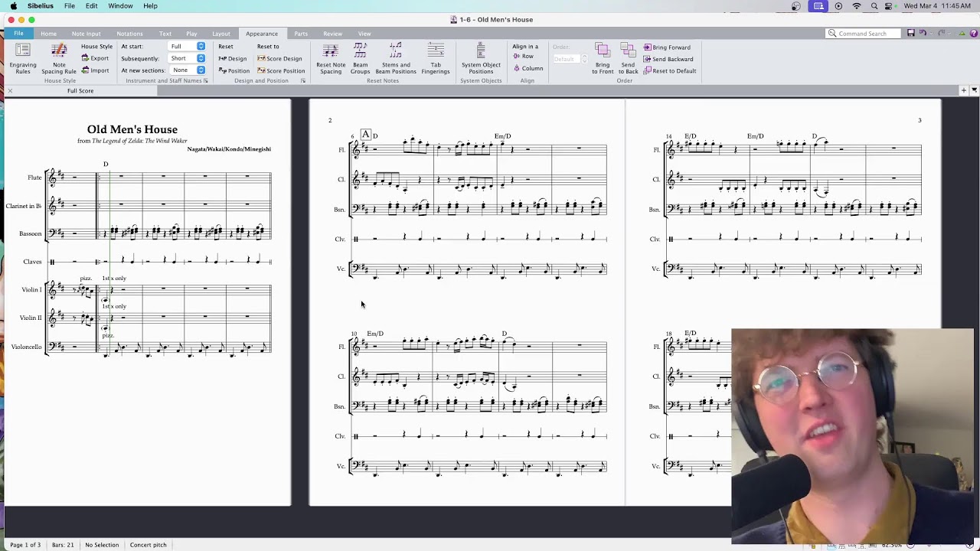This screenshot has width=980, height=551.
Task: Open the Sibelius application menu
Action: [41, 6]
